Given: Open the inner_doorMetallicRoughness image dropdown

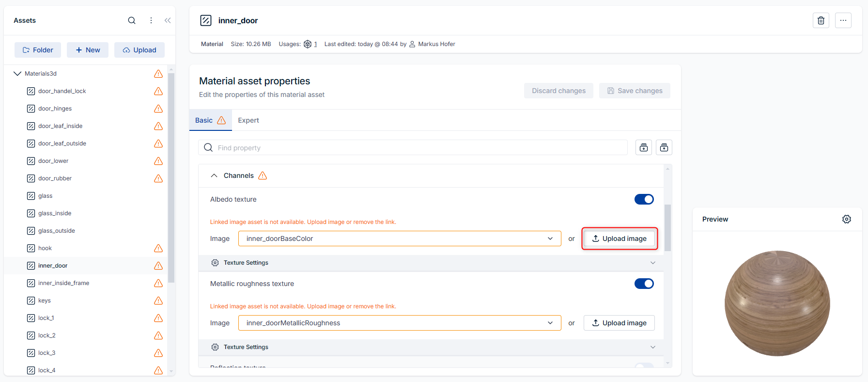Looking at the screenshot, I should click(400, 323).
